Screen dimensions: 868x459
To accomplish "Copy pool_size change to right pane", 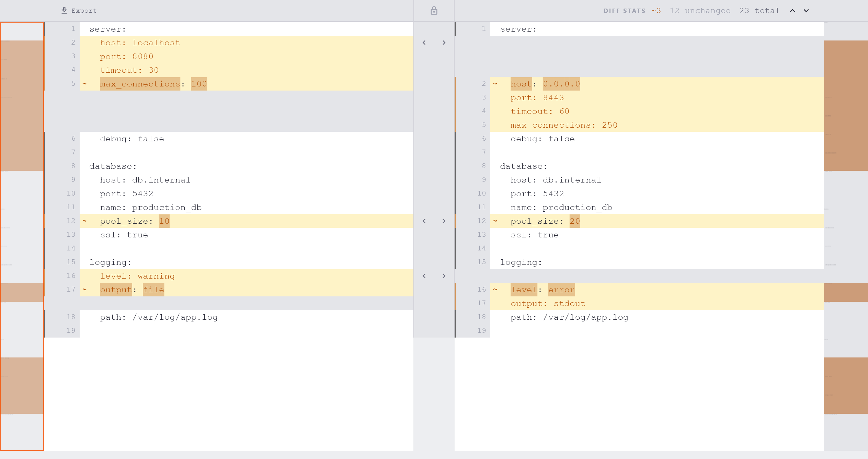I will click(x=444, y=221).
